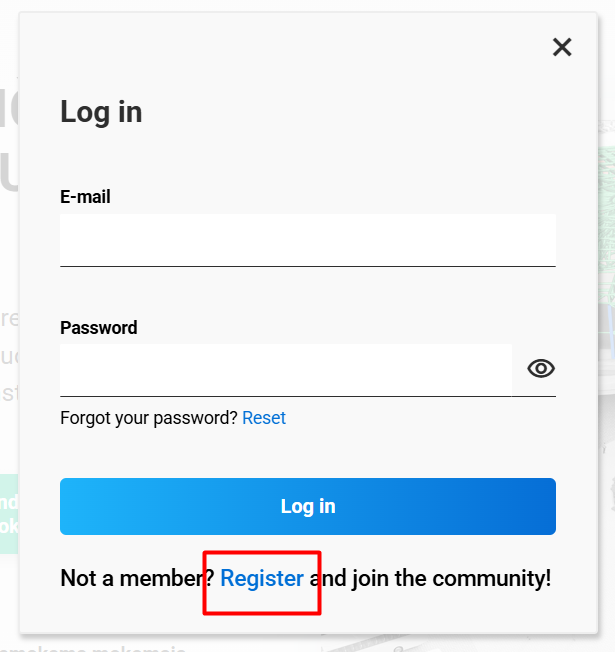The image size is (615, 652).
Task: Close the Log in dialog with the X
Action: tap(562, 47)
